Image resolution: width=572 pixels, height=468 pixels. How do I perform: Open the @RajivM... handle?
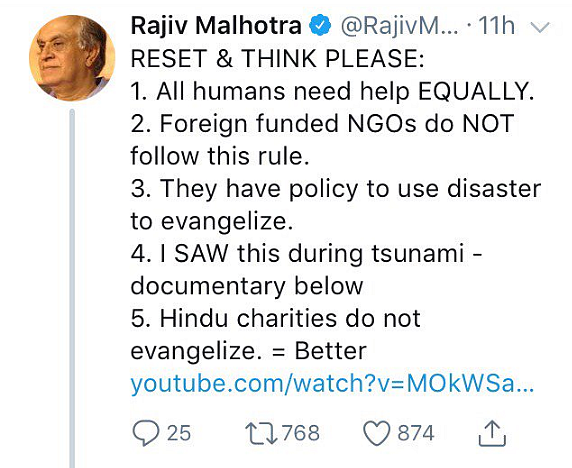pyautogui.click(x=399, y=26)
